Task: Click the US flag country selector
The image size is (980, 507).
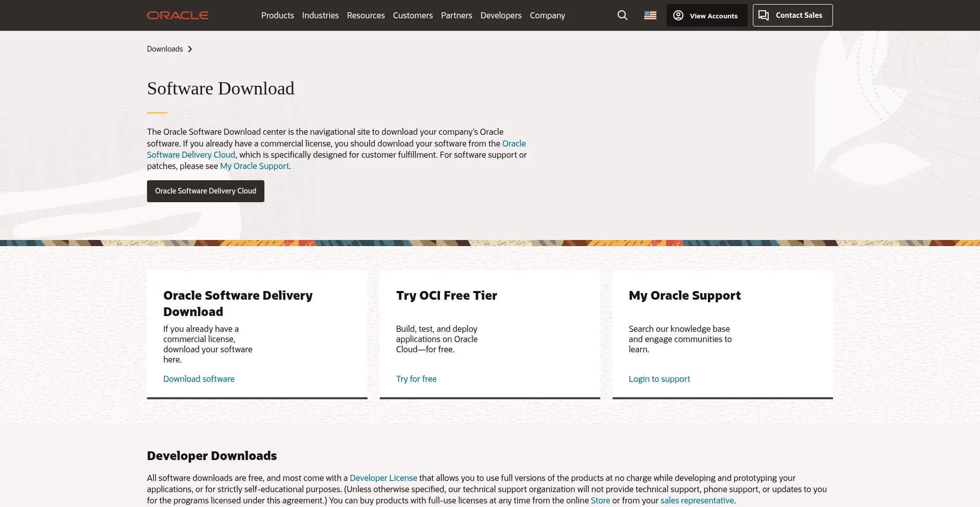Action: pyautogui.click(x=650, y=15)
